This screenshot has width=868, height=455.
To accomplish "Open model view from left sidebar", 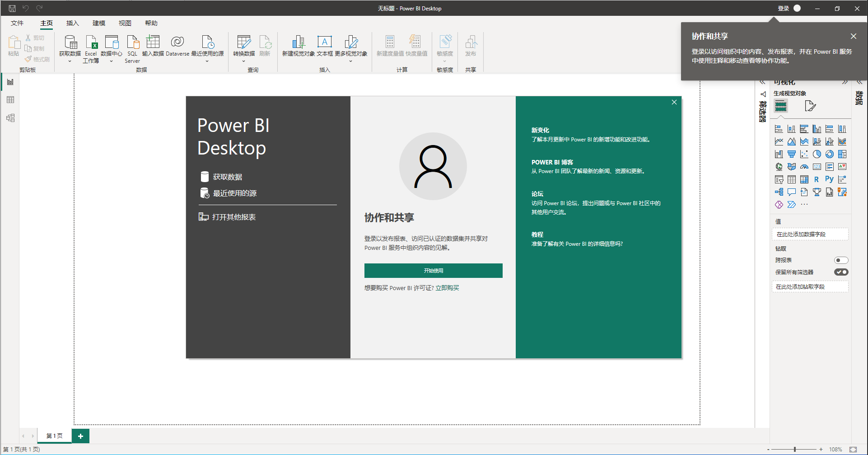I will tap(10, 118).
